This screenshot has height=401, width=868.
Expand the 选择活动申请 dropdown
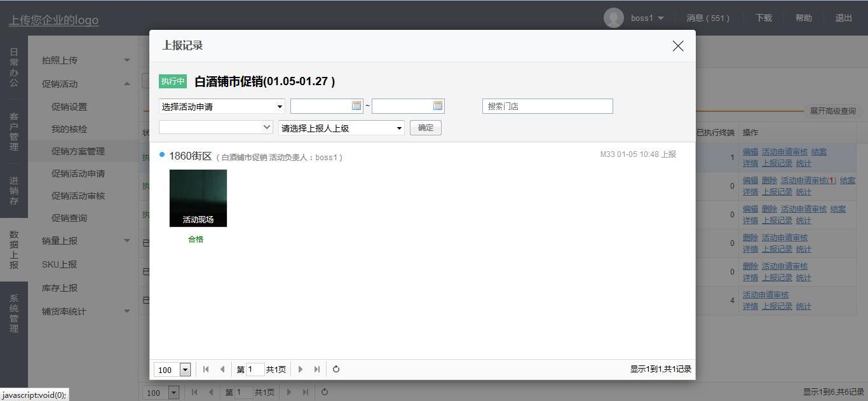(x=222, y=106)
